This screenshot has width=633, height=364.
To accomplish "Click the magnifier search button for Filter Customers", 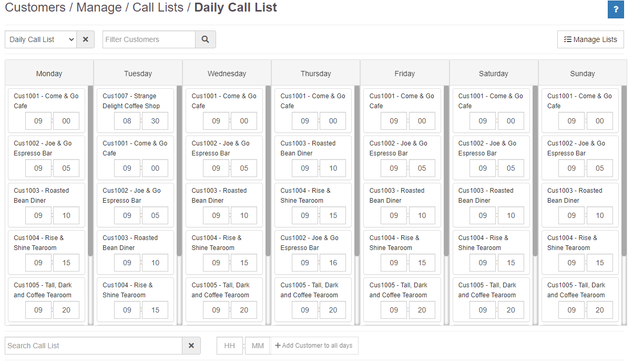I will coord(206,39).
